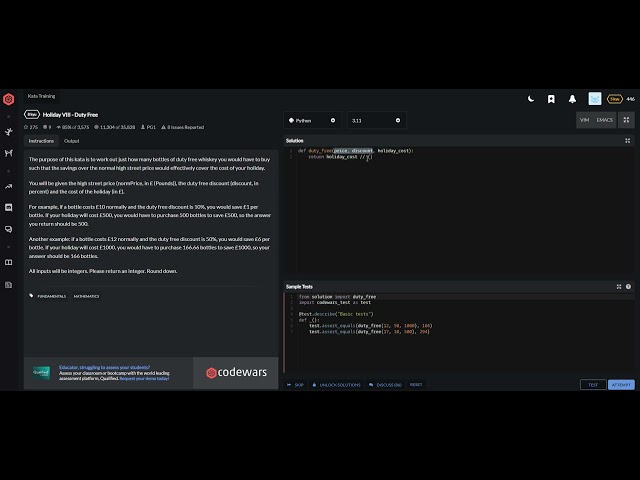This screenshot has width=640, height=480.
Task: Select the FUNDAMENTALS tag
Action: click(51, 296)
